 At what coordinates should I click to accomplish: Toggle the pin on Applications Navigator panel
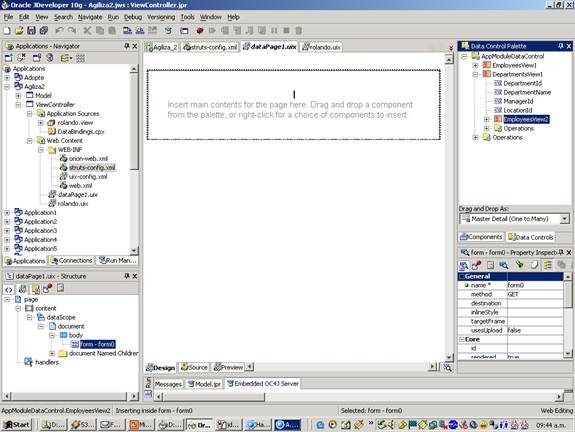(127, 46)
